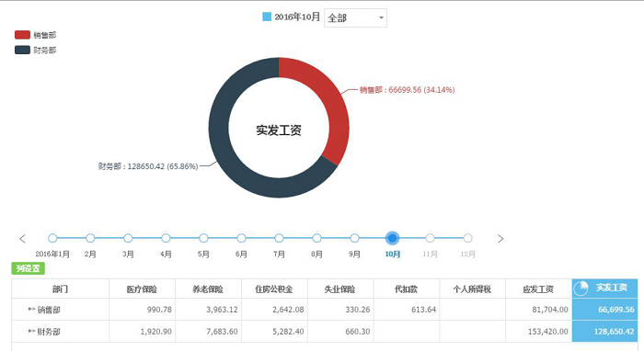Viewport: 644px width, 351px height.
Task: Click the 养老保险 column header
Action: pyautogui.click(x=208, y=289)
